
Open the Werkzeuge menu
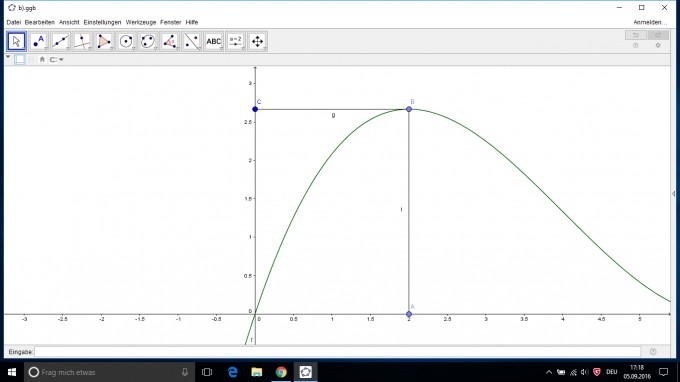click(141, 22)
